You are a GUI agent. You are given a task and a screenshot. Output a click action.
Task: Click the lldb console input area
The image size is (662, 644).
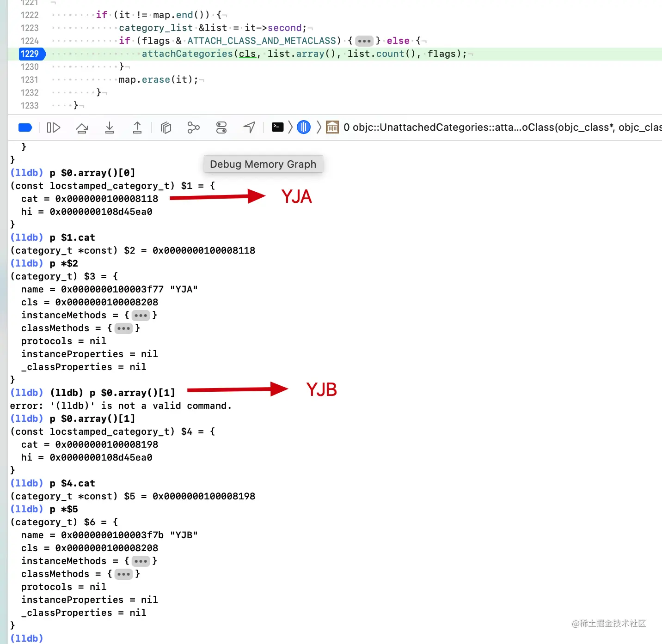coord(139,638)
